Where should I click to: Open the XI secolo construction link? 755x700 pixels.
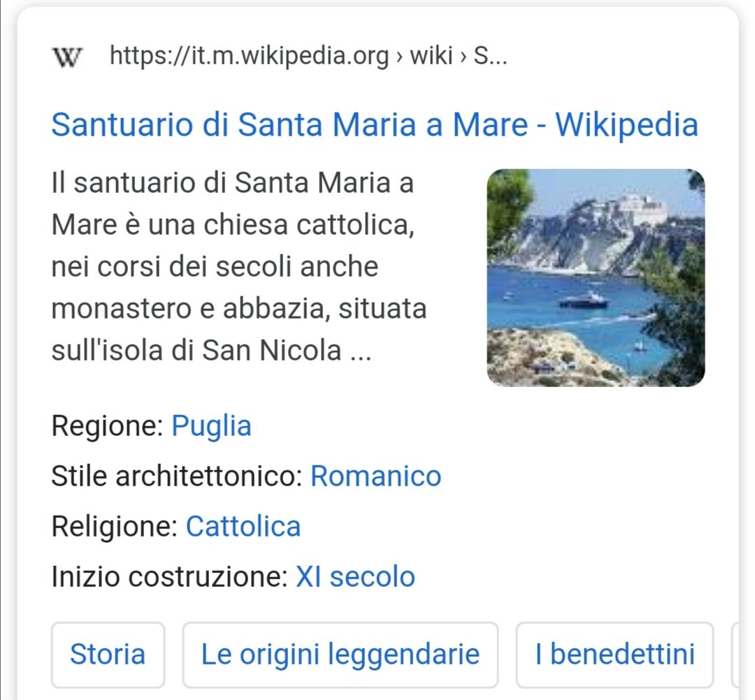(355, 576)
